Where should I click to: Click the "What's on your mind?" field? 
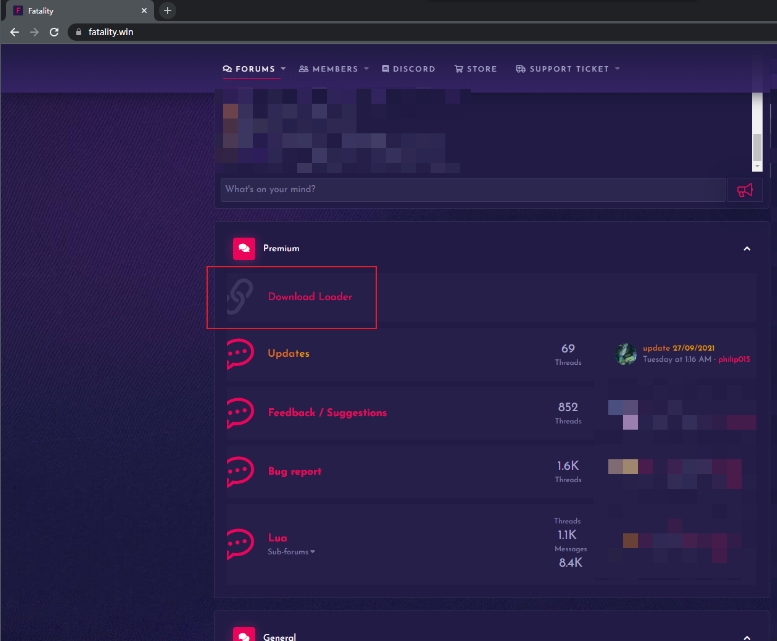tap(472, 190)
